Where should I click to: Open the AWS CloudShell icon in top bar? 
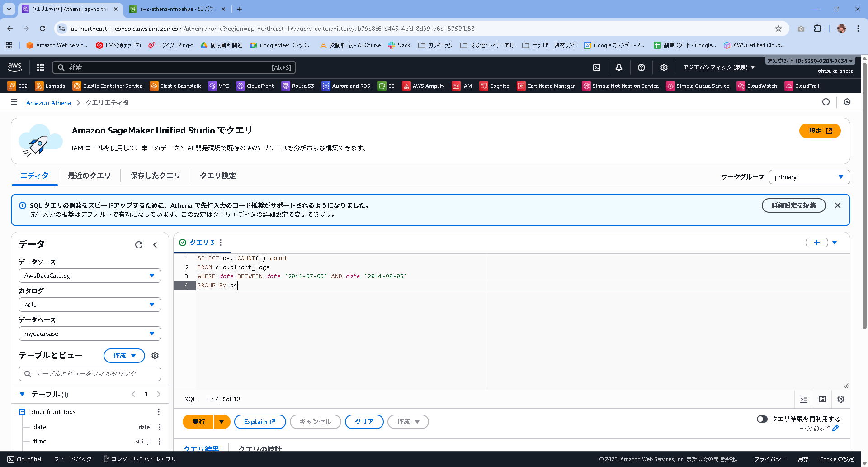click(x=597, y=67)
